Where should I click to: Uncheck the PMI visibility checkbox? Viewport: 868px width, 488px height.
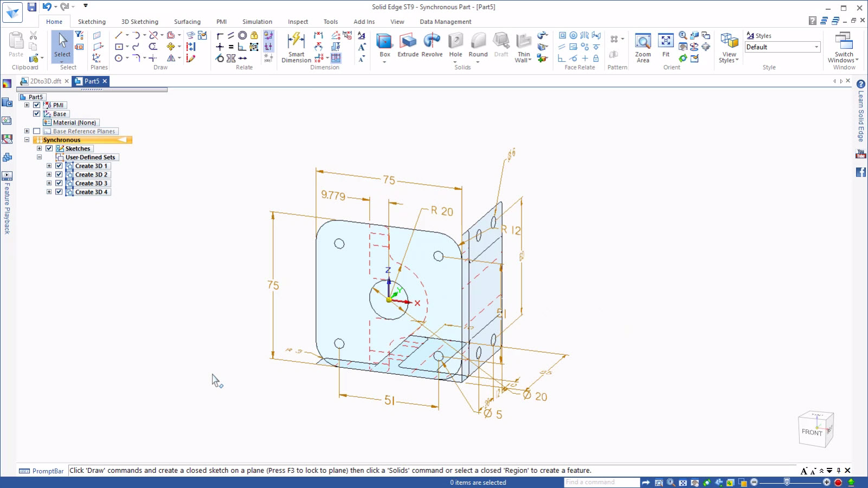tap(36, 105)
